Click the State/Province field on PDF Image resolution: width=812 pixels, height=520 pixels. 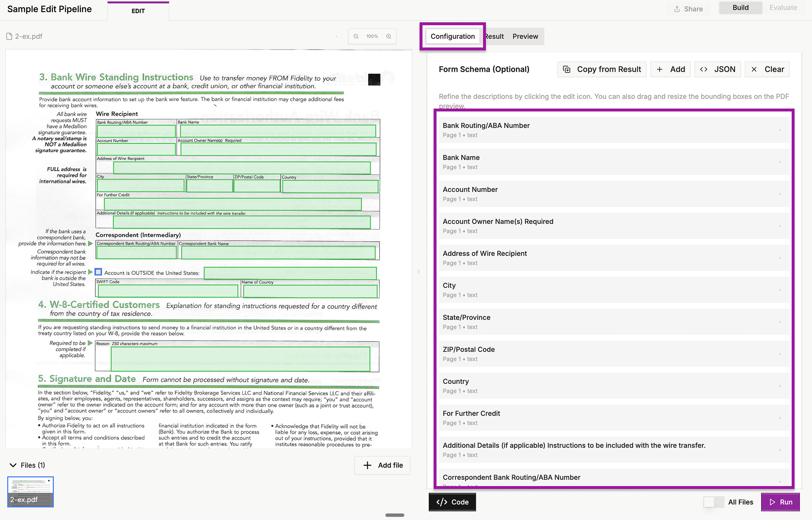[x=209, y=186]
